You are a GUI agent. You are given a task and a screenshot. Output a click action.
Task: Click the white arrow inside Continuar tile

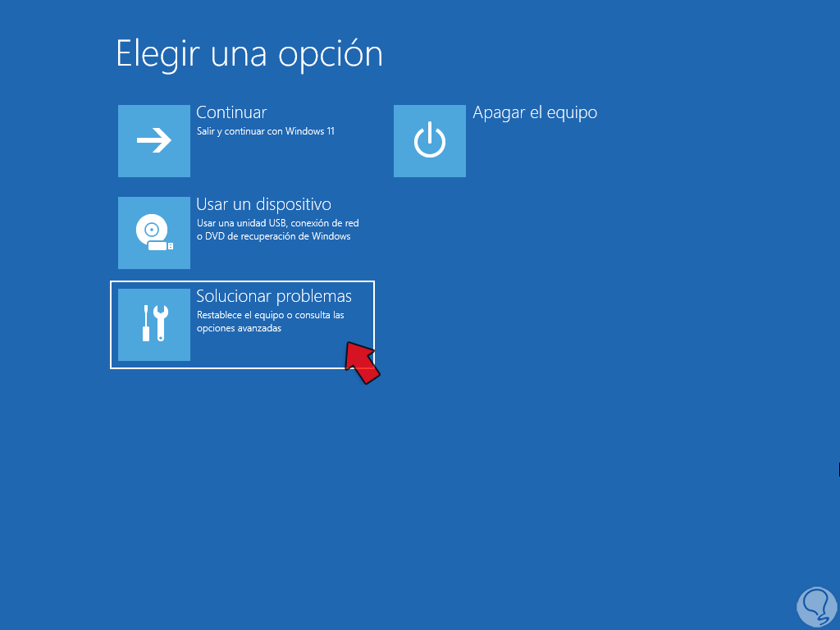pos(153,141)
